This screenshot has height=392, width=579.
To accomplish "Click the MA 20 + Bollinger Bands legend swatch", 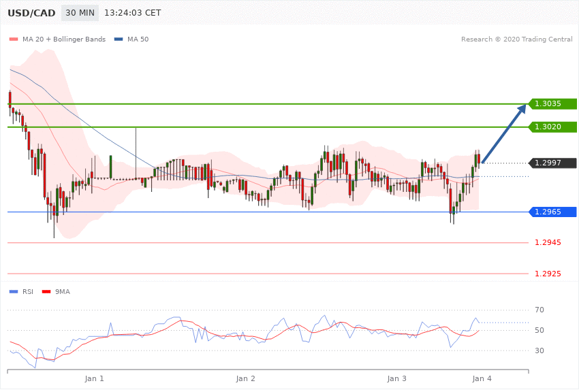I will 14,39.
